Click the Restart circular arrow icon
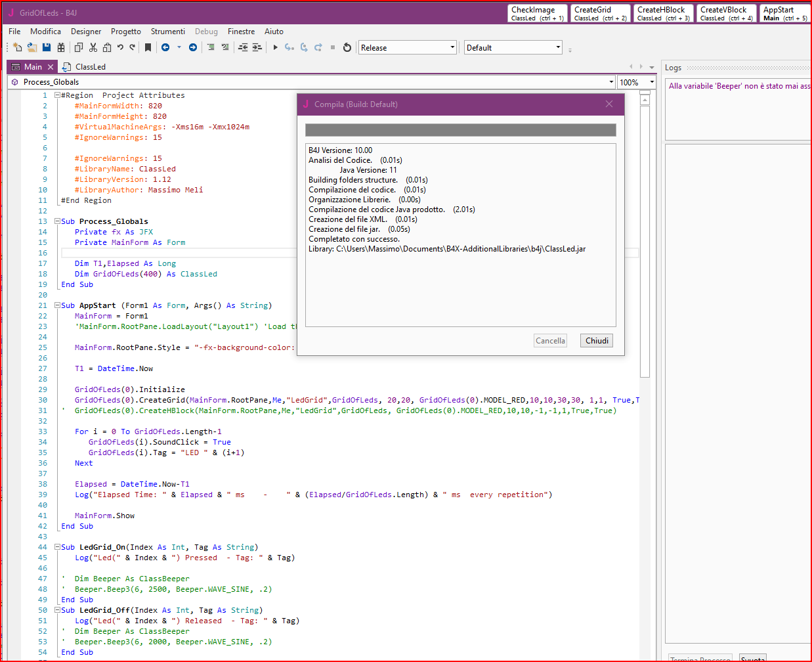Image resolution: width=812 pixels, height=662 pixels. (x=347, y=47)
